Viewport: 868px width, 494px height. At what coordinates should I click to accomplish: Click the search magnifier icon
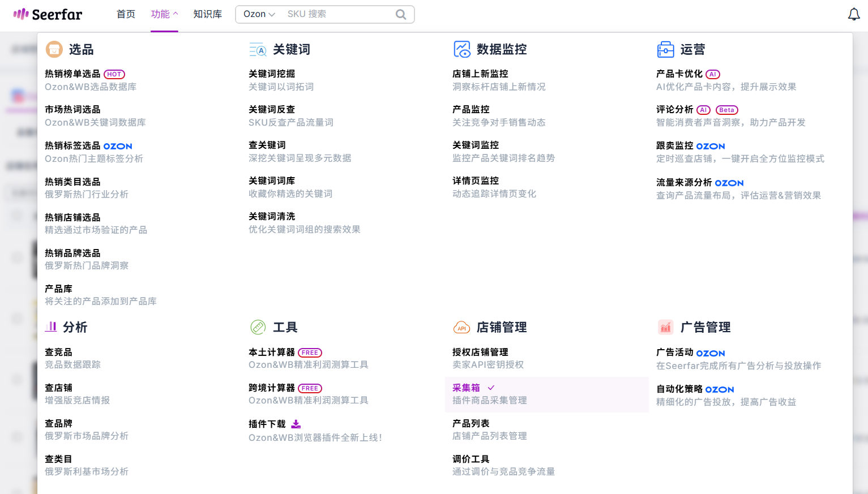click(x=401, y=15)
